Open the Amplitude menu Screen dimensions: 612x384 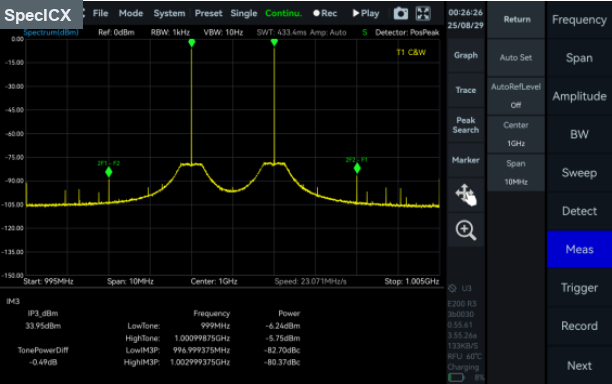pos(579,96)
